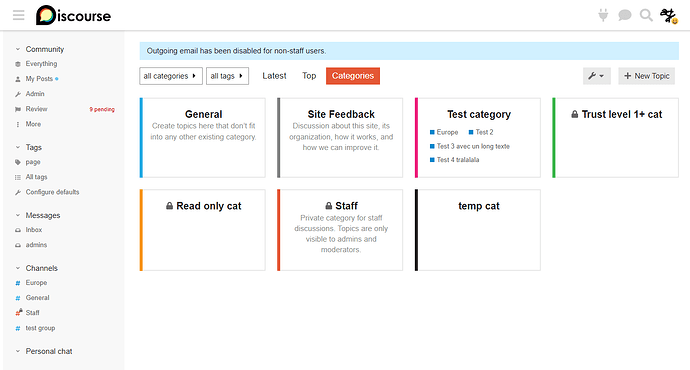Image resolution: width=690 pixels, height=370 pixels.
Task: Click the page tag icon
Action: click(x=18, y=162)
